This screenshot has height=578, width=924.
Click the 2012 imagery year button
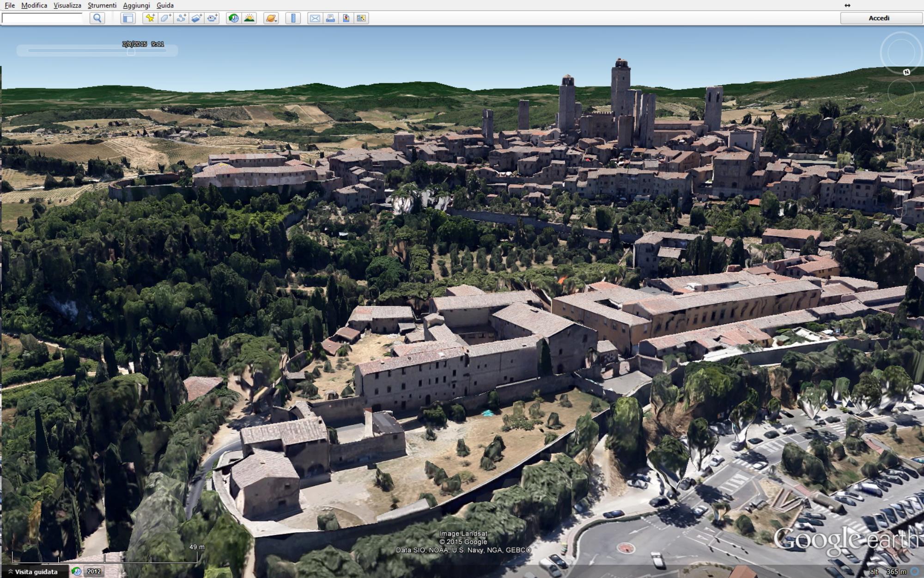(x=94, y=572)
